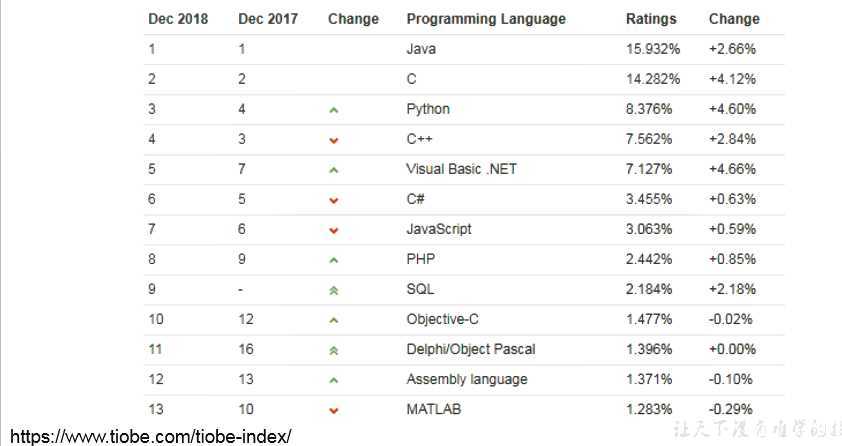This screenshot has width=842, height=446.
Task: Select Java's 15.932% rating cell
Action: click(x=653, y=49)
